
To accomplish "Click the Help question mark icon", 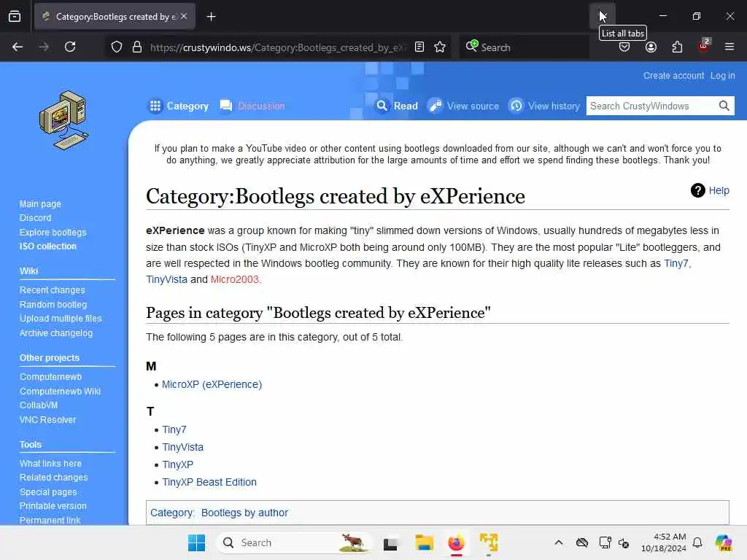I will pos(698,190).
